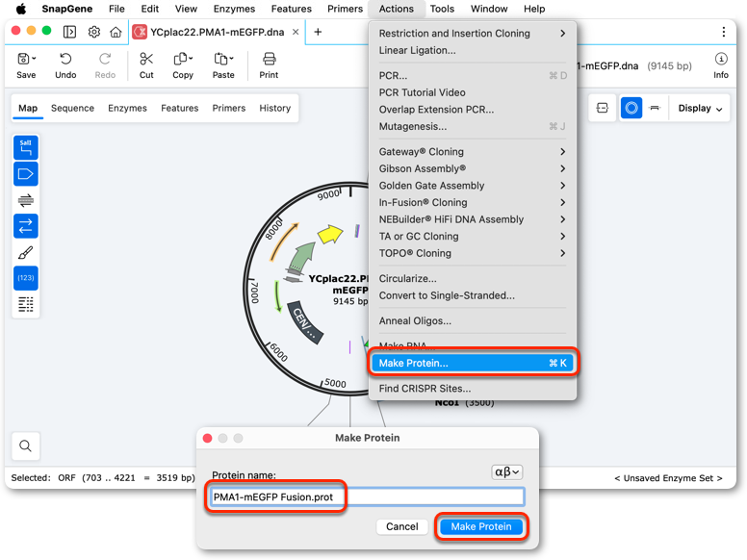Choose PCR... menu item
This screenshot has width=747, height=560.
(472, 76)
